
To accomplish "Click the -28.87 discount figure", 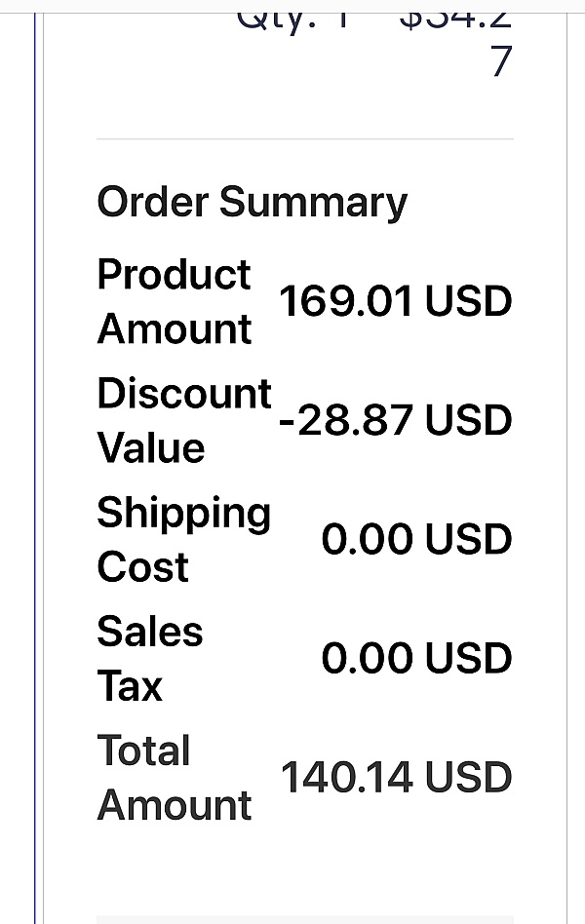I will 348,421.
